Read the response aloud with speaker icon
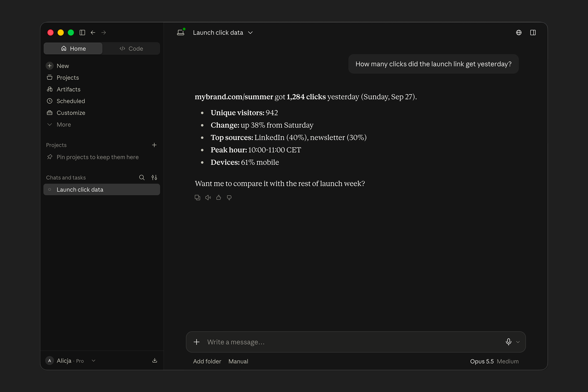The width and height of the screenshot is (588, 392). coord(208,197)
